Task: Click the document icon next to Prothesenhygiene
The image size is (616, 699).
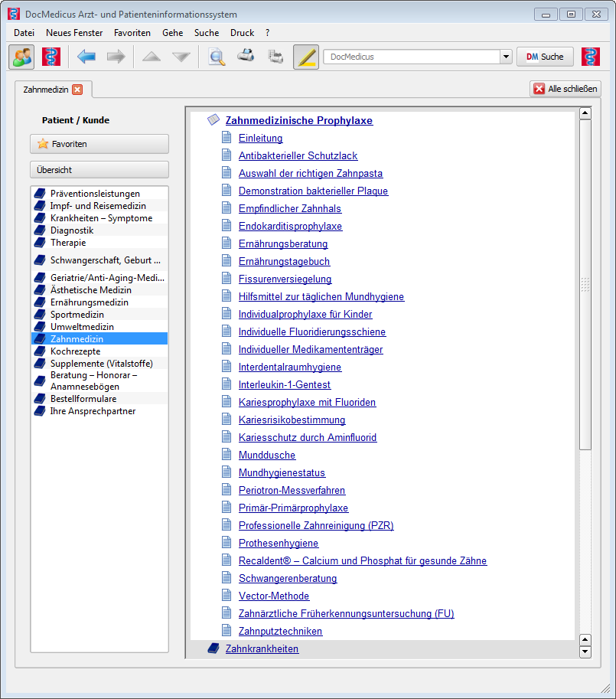Action: click(227, 543)
